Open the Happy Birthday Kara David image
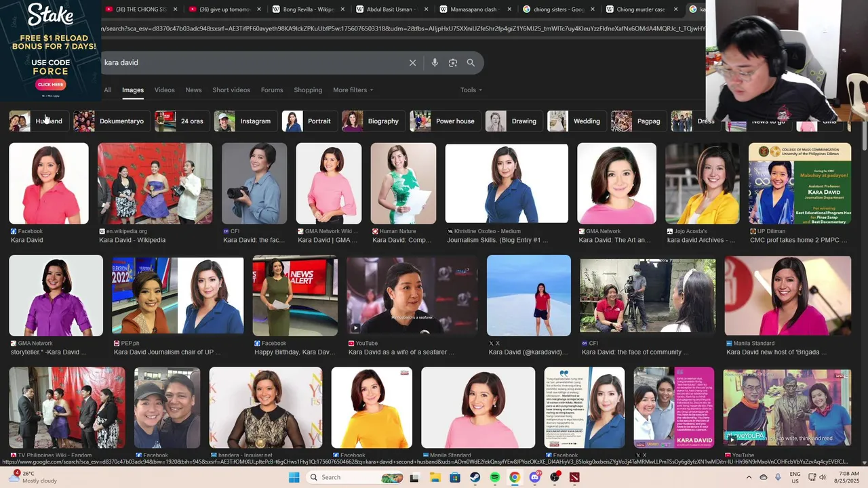The height and width of the screenshot is (488, 868). click(x=295, y=296)
